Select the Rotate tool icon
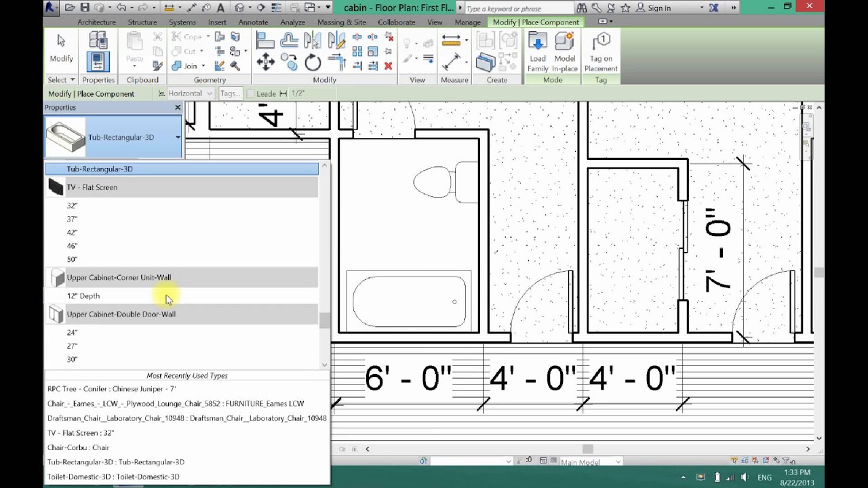The height and width of the screenshot is (488, 868). [313, 63]
